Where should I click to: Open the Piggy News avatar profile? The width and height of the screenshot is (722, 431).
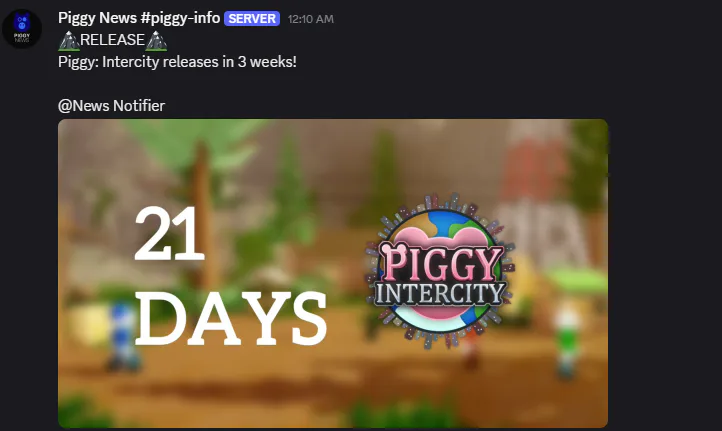coord(22,28)
